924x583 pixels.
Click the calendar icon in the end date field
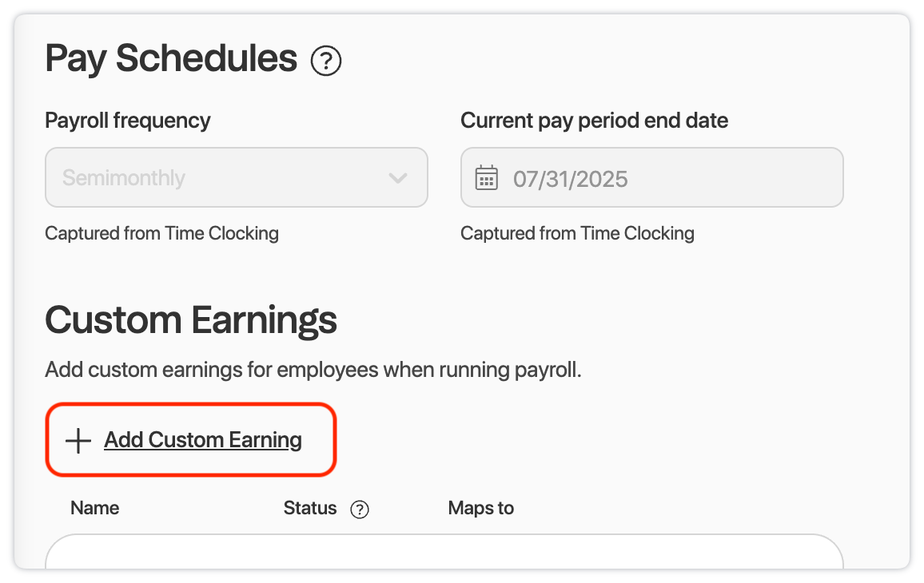[487, 178]
